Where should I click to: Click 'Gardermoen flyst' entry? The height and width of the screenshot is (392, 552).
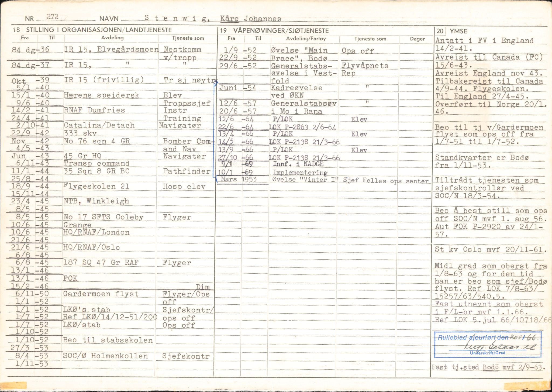101,294
